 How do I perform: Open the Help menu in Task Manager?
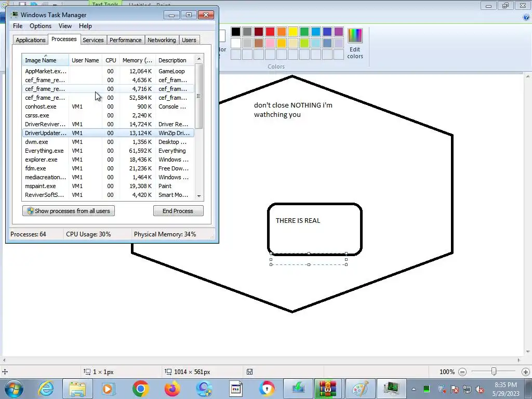85,26
